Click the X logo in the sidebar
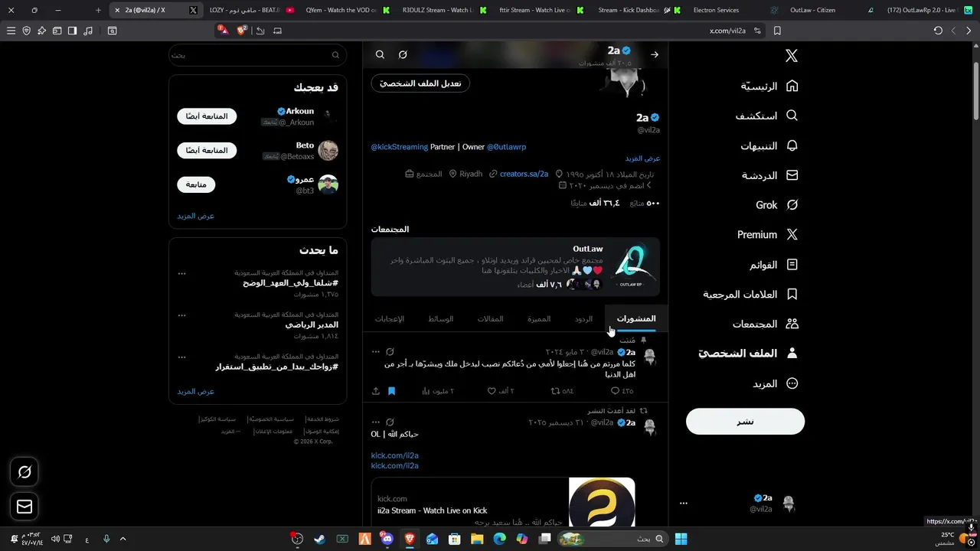 pos(792,56)
